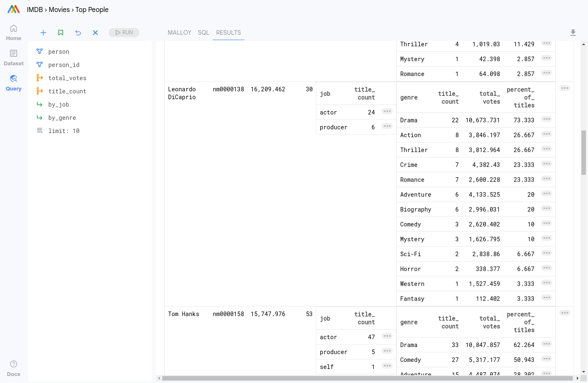Click the RUN button

[x=124, y=33]
